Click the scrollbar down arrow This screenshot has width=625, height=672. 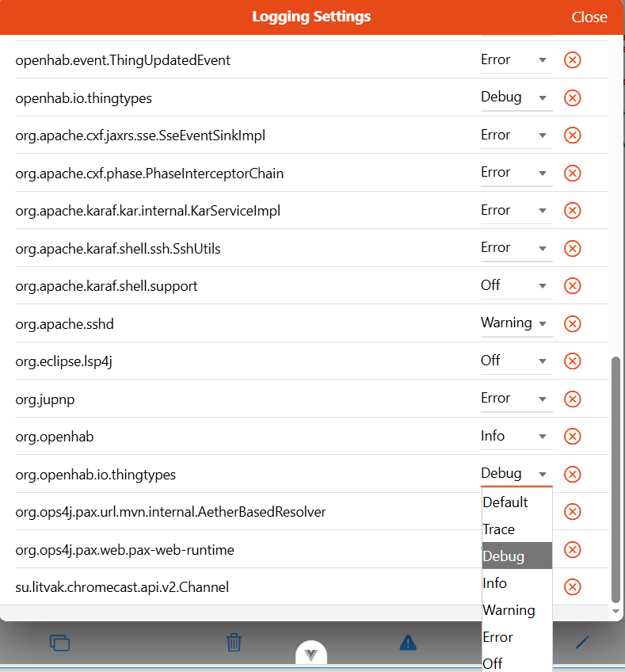(616, 612)
